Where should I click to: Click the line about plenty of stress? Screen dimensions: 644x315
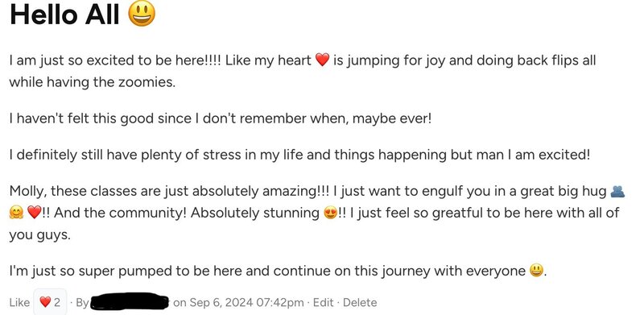click(299, 155)
